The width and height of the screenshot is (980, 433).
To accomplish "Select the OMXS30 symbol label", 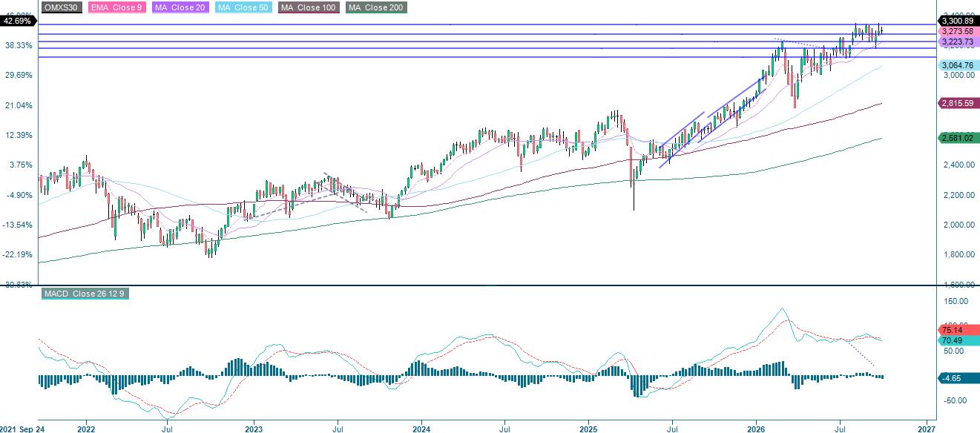I will (x=62, y=7).
